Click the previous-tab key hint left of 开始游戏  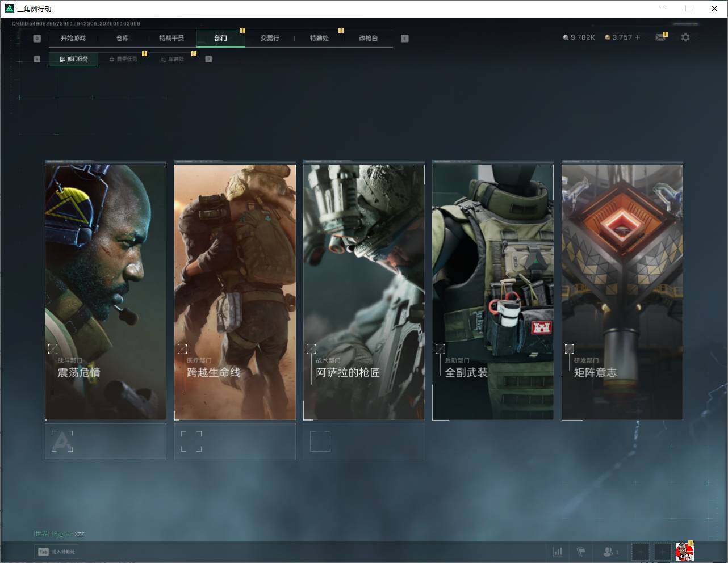(x=37, y=39)
